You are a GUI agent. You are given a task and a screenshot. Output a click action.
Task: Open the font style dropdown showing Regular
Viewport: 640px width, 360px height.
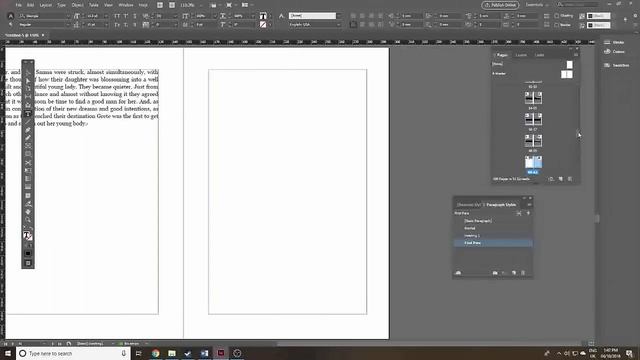[x=68, y=25]
